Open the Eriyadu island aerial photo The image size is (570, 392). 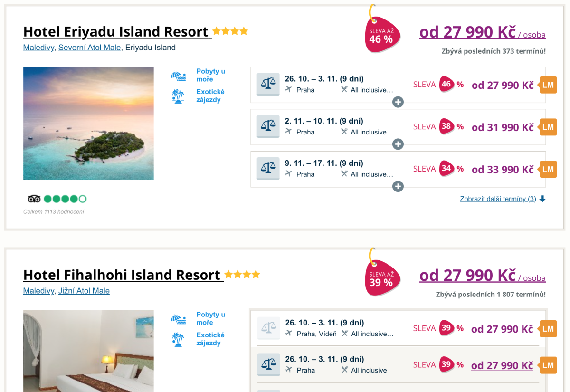coord(88,123)
